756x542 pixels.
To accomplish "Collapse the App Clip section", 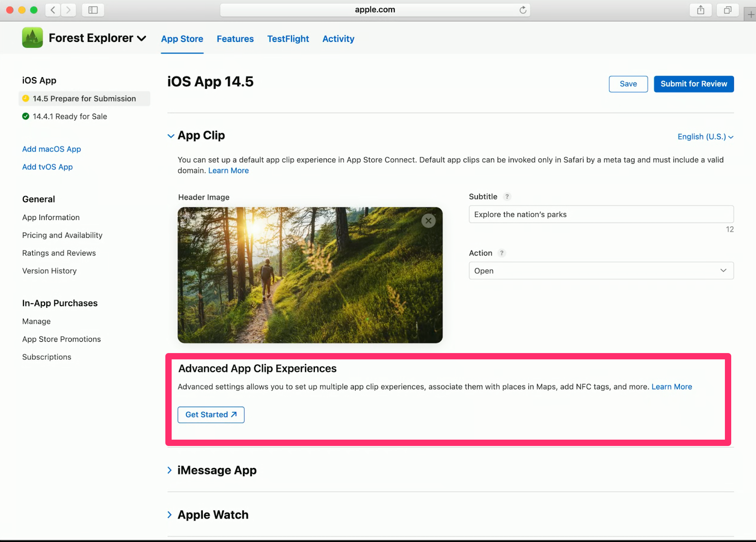I will (171, 136).
